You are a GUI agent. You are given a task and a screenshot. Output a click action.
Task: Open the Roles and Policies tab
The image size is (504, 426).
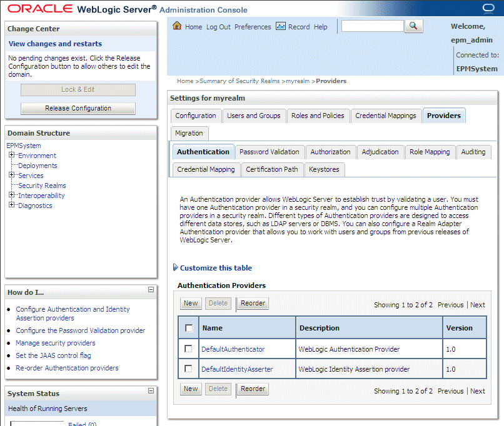click(x=318, y=116)
